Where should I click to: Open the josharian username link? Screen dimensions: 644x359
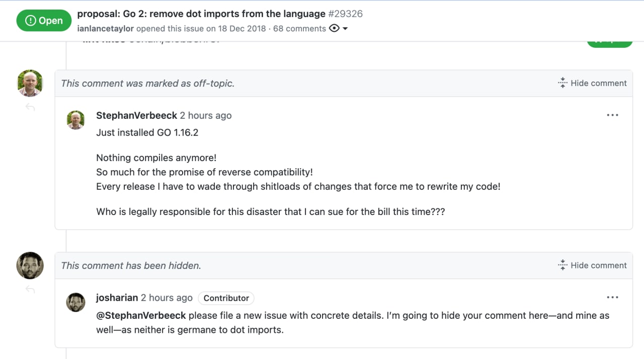tap(117, 298)
